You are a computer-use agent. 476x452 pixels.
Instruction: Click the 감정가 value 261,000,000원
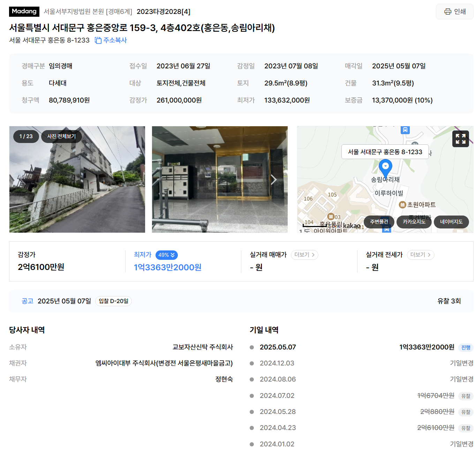point(179,100)
